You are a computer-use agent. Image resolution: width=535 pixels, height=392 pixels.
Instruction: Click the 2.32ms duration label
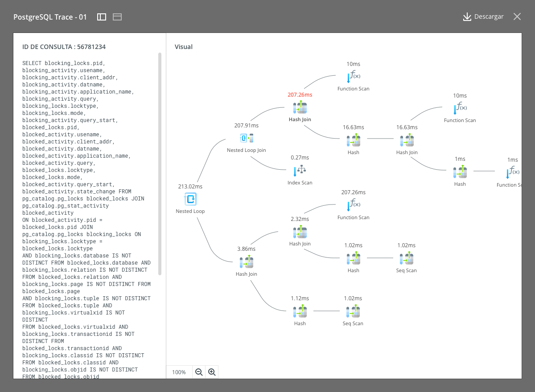(300, 219)
